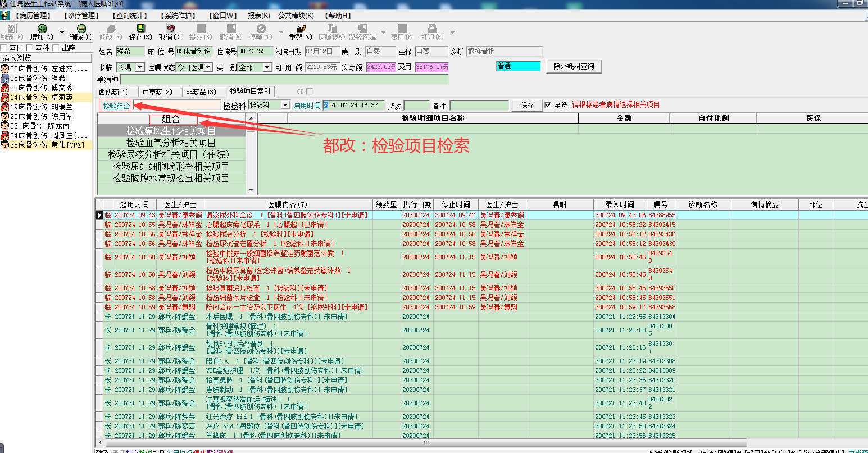Open the 医嘱状态 dropdown showing 今日医嘱
Screen dimensions: 868x453
208,67
